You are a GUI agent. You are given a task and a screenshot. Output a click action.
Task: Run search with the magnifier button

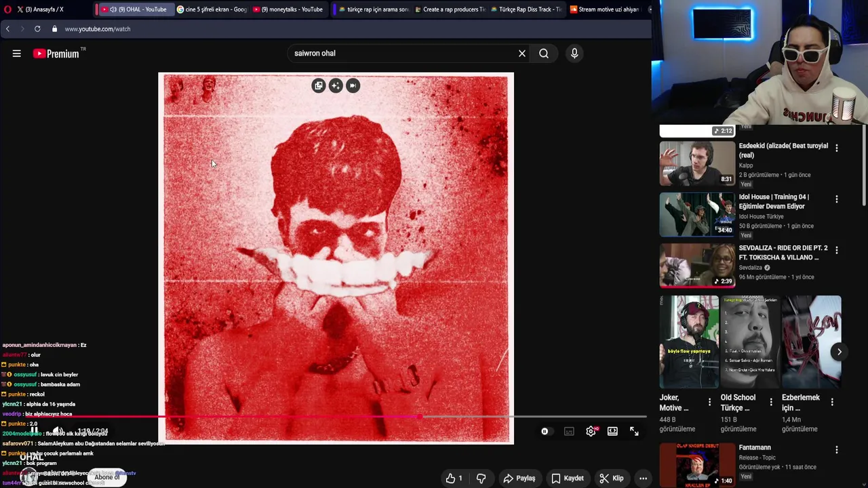pyautogui.click(x=544, y=54)
